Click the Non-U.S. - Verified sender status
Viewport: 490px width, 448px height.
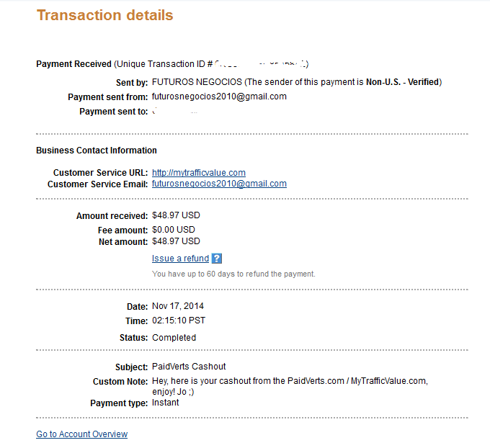[x=403, y=82]
